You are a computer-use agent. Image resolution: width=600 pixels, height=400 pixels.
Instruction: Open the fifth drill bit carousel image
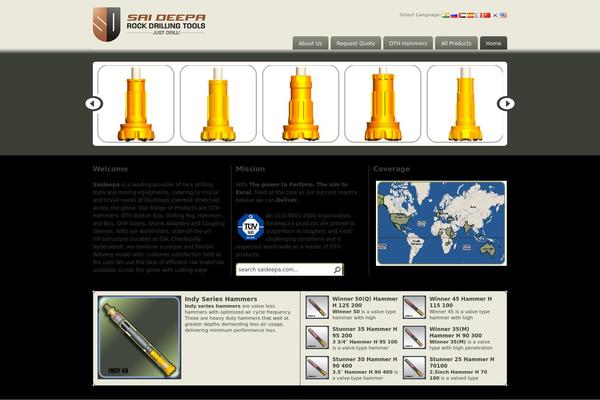click(465, 104)
